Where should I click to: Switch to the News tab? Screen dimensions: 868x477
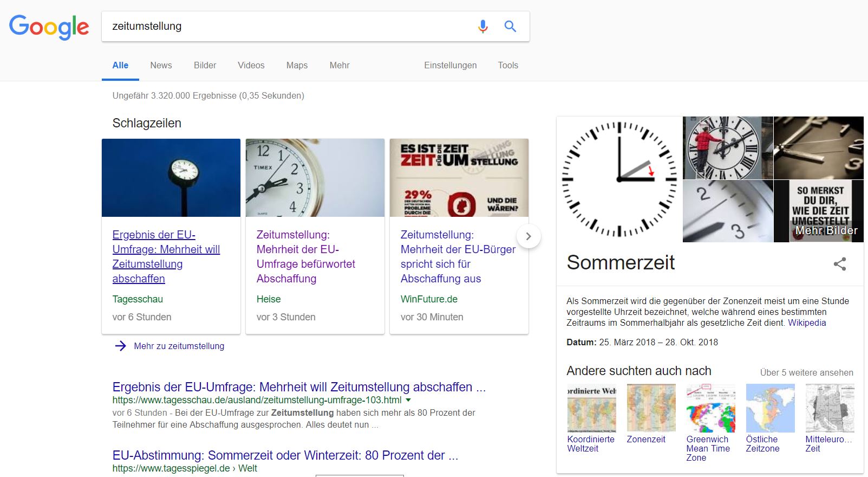coord(161,65)
